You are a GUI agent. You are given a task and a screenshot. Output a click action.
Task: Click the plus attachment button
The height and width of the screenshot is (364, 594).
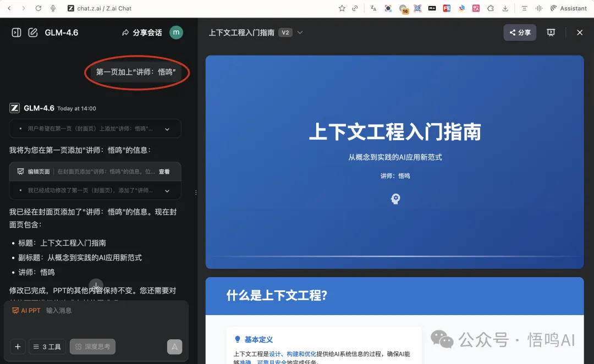pyautogui.click(x=18, y=346)
